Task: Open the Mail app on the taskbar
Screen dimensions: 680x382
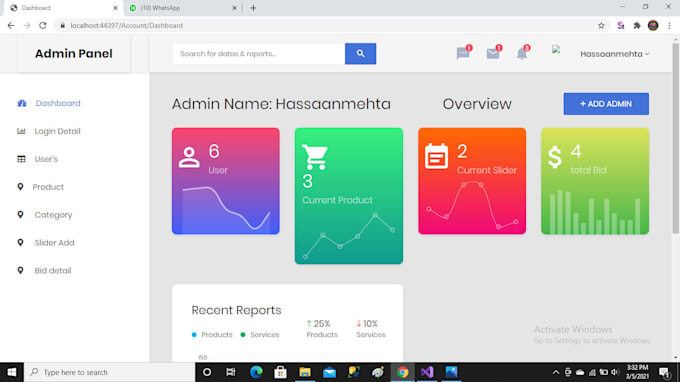Action: [329, 372]
